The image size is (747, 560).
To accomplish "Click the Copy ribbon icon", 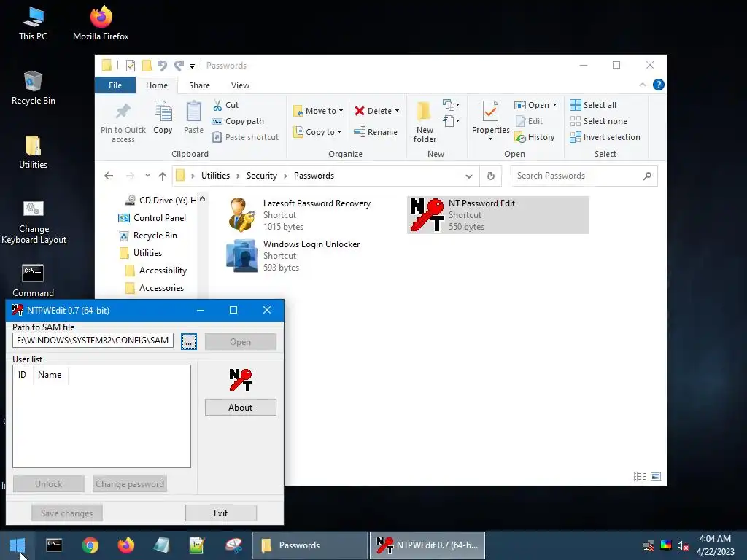I will pyautogui.click(x=163, y=117).
